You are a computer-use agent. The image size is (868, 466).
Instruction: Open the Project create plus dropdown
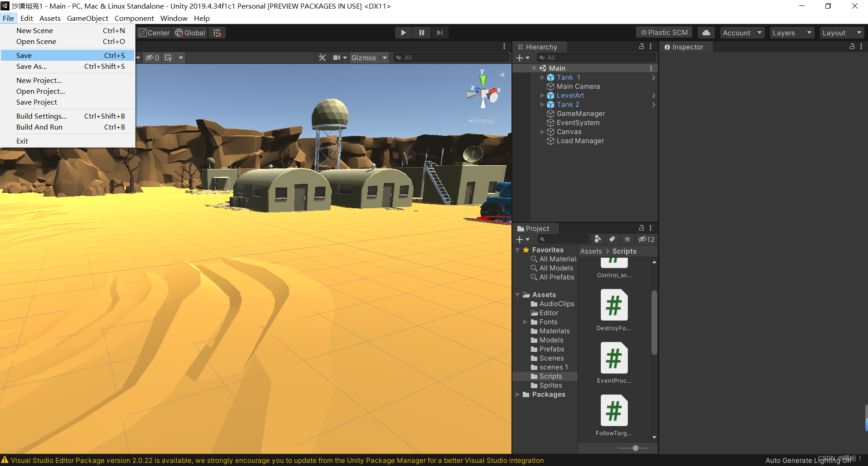pyautogui.click(x=523, y=239)
